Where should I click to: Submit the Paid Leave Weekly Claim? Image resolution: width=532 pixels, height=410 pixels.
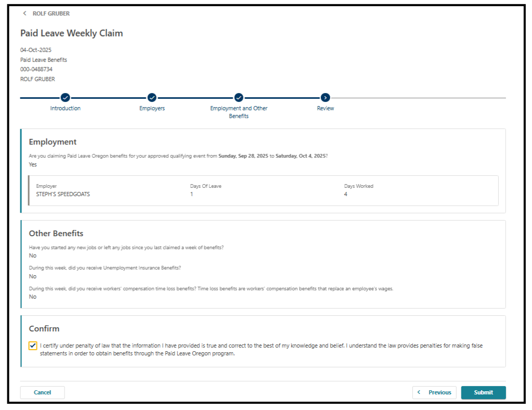[x=483, y=392]
